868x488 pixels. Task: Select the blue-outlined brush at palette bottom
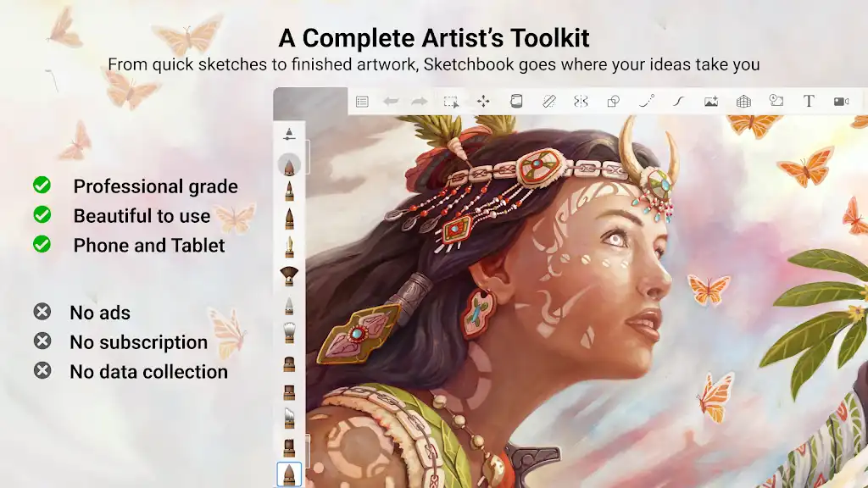[x=289, y=474]
